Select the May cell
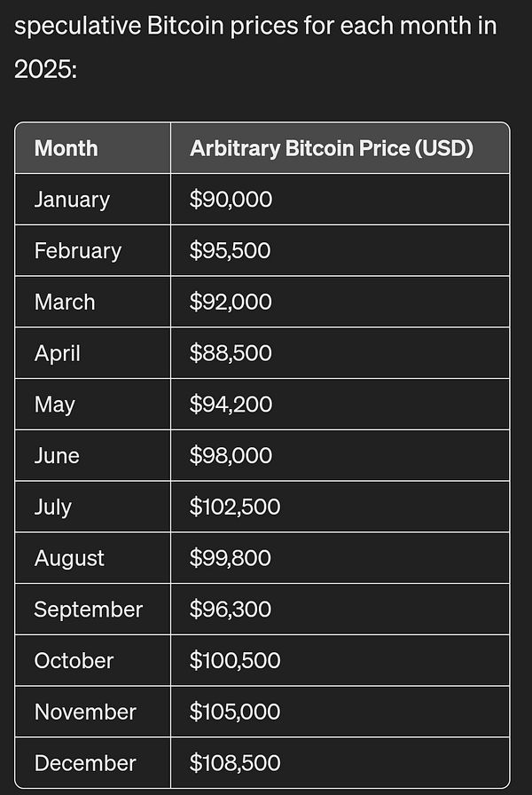This screenshot has height=795, width=532. pyautogui.click(x=55, y=405)
